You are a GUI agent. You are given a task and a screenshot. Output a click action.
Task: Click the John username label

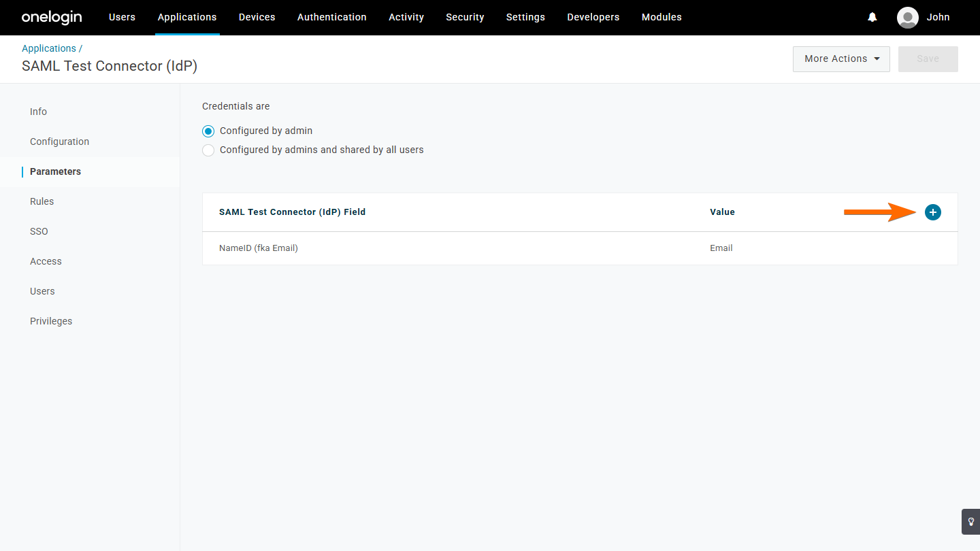[x=938, y=18]
